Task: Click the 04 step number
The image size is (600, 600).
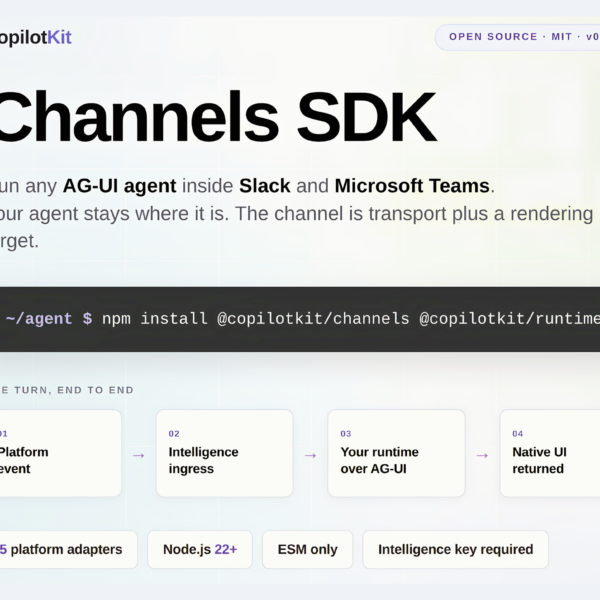Action: [518, 434]
